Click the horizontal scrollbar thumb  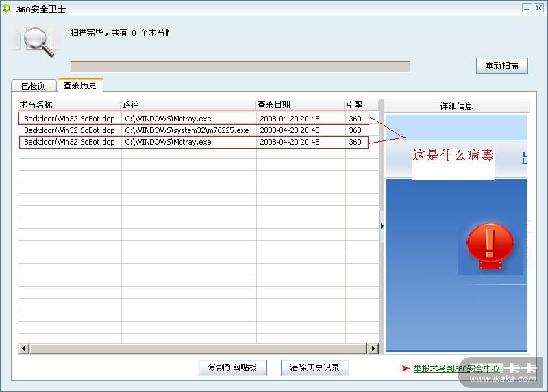199,348
